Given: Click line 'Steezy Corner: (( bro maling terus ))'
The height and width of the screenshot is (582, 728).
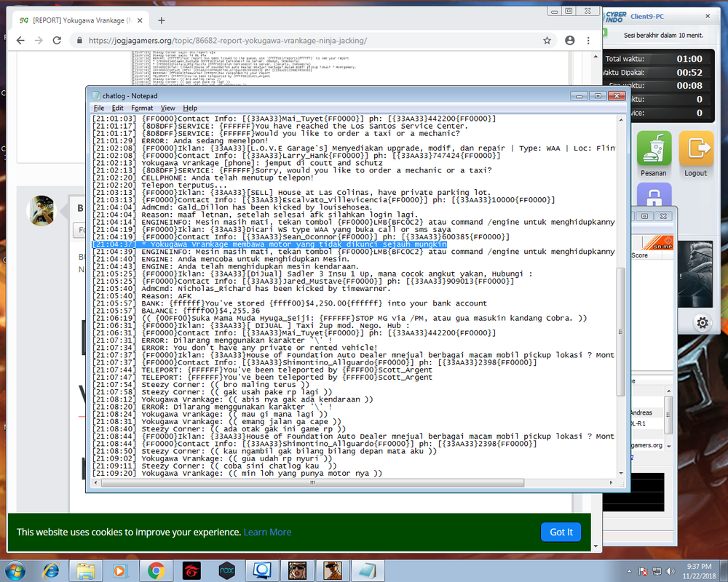Looking at the screenshot, I should 201,384.
